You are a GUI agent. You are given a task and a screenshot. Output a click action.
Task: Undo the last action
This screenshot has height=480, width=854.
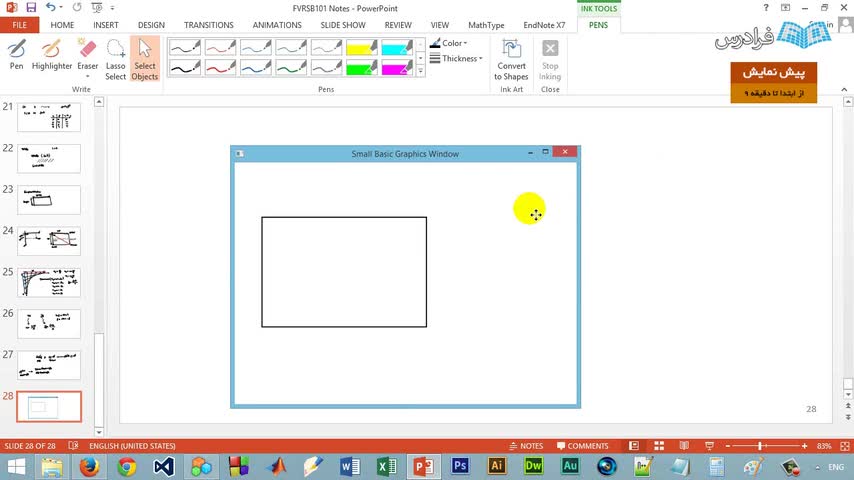click(x=50, y=8)
